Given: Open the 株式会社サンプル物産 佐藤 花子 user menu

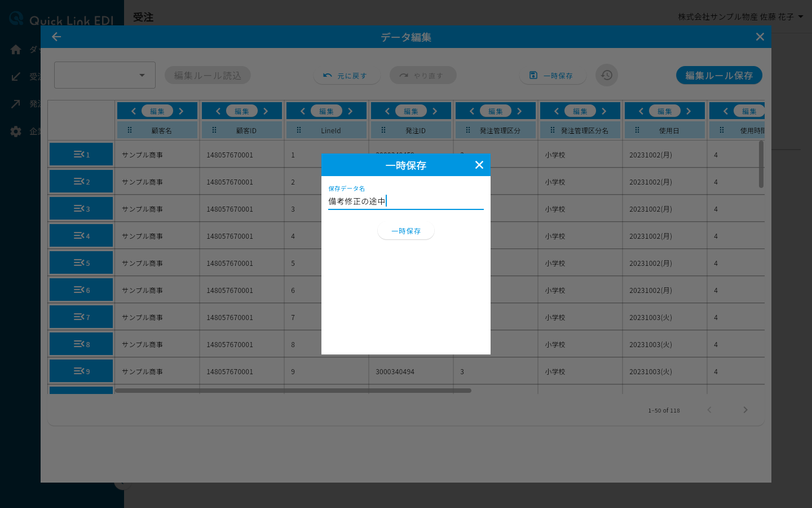Looking at the screenshot, I should pos(740,17).
